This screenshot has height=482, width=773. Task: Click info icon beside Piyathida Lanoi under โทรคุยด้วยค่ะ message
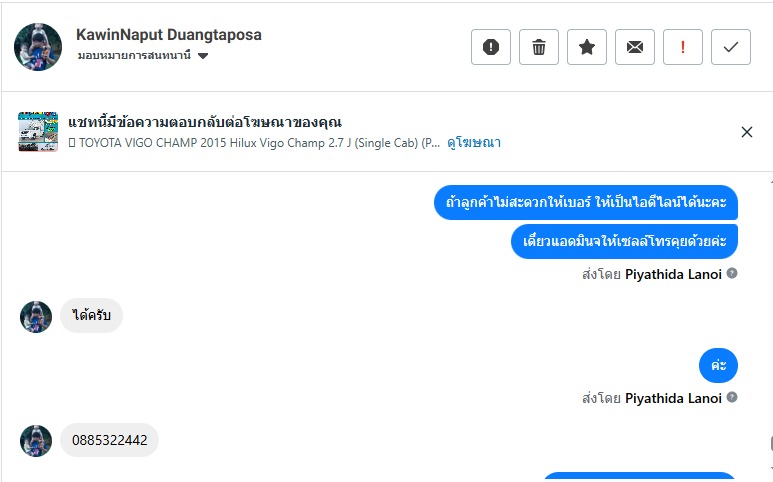(x=732, y=273)
